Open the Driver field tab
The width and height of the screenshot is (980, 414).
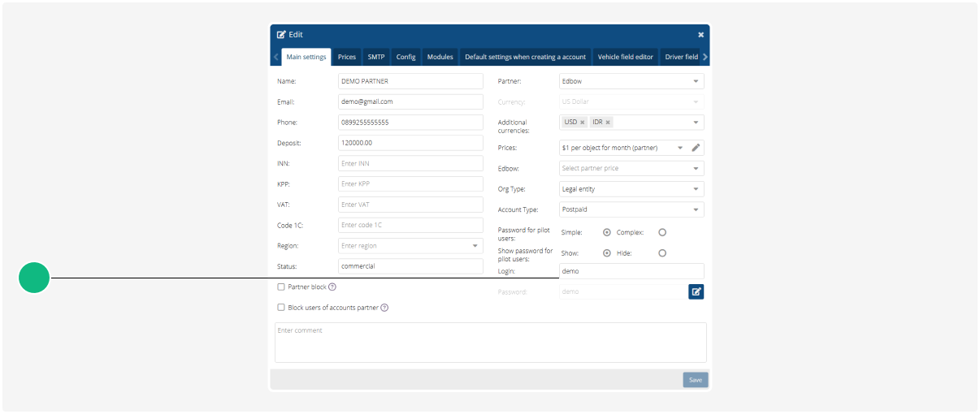pyautogui.click(x=681, y=57)
